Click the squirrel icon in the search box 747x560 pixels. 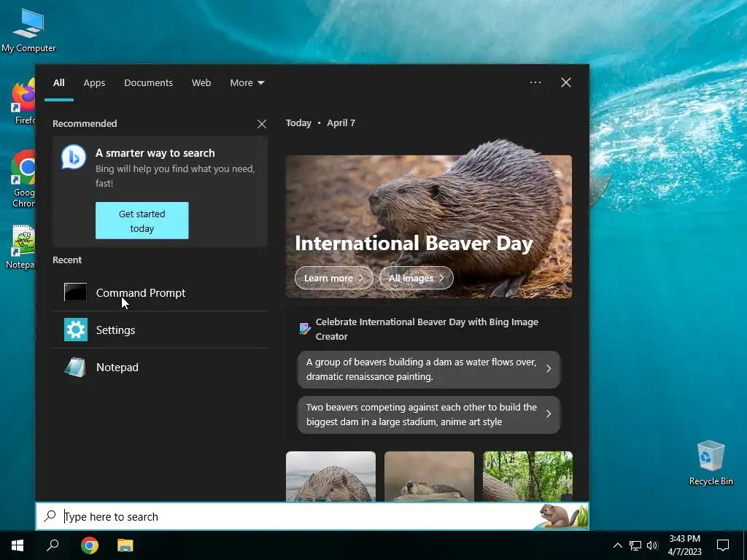tap(562, 516)
